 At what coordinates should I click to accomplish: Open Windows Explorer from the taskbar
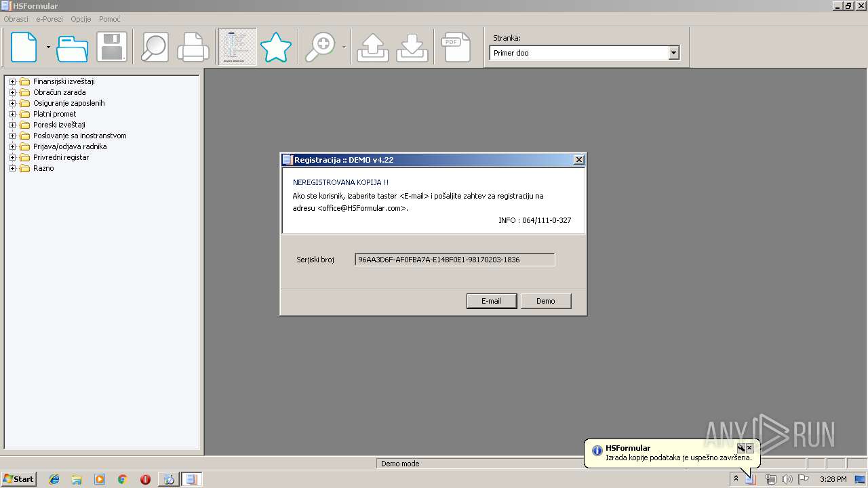pyautogui.click(x=77, y=479)
